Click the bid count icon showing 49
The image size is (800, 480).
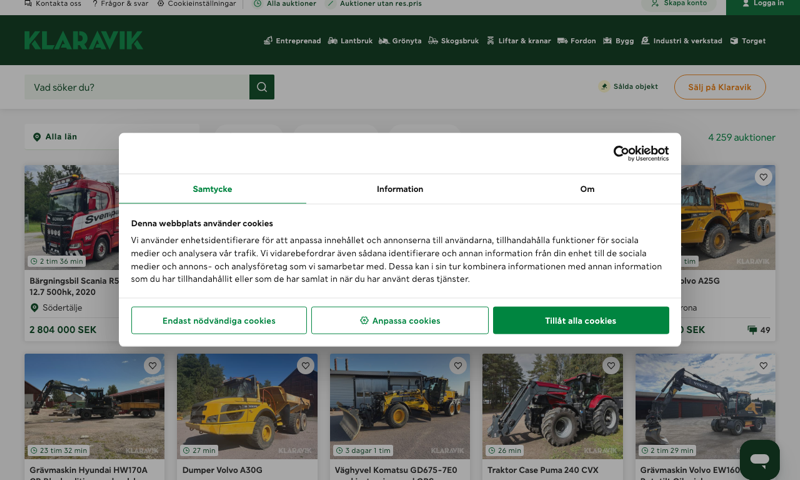click(x=753, y=330)
